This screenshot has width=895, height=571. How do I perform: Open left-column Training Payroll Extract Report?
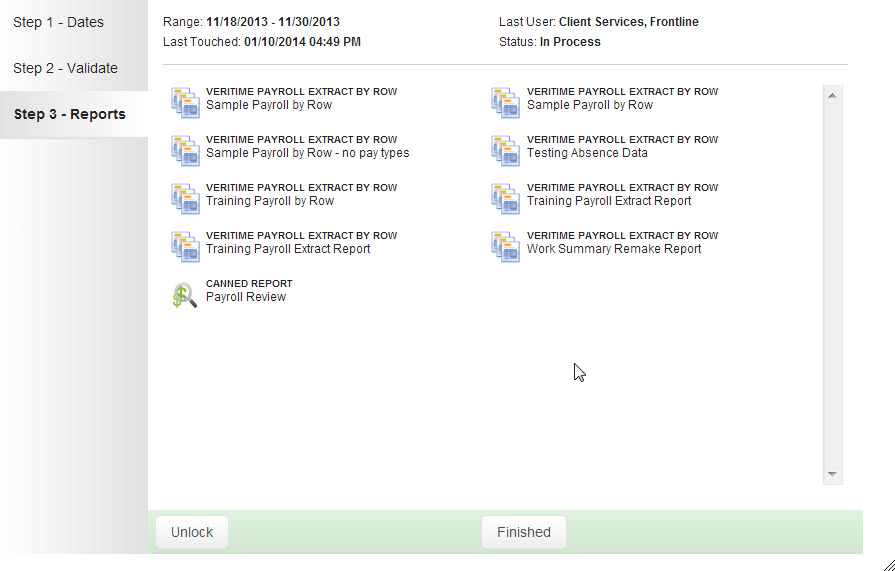point(288,249)
